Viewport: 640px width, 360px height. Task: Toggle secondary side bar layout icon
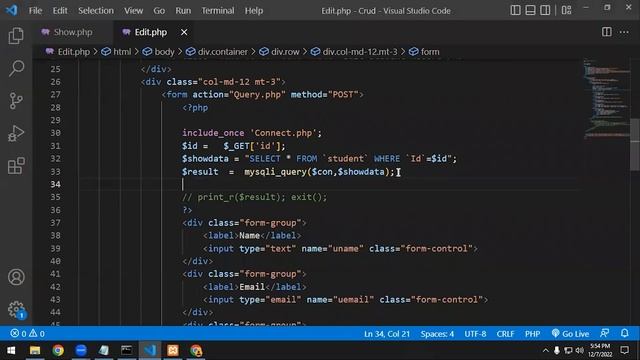tap(545, 10)
